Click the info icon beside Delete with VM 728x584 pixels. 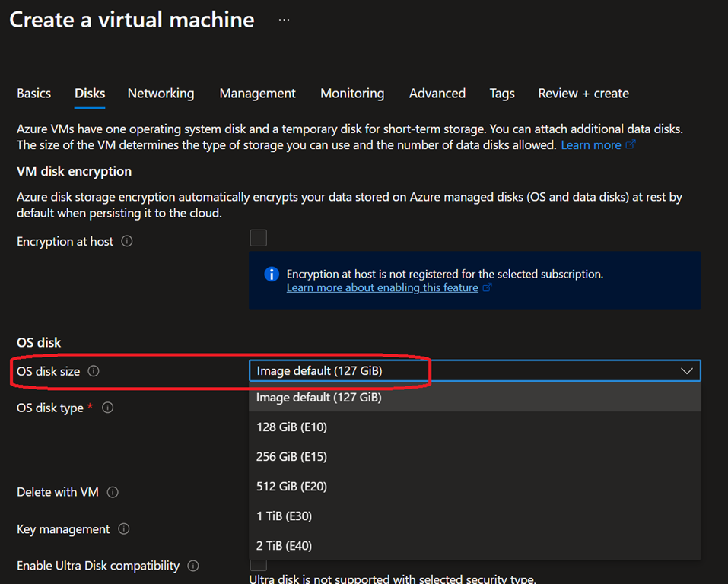pyautogui.click(x=113, y=492)
